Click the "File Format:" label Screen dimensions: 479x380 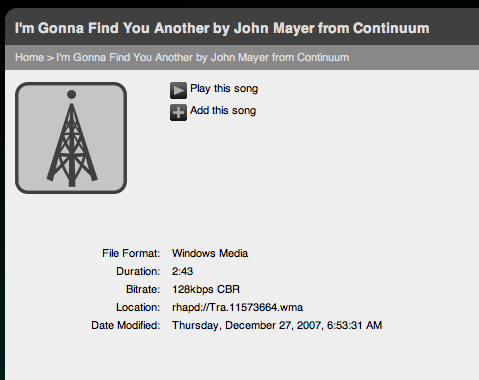[131, 253]
